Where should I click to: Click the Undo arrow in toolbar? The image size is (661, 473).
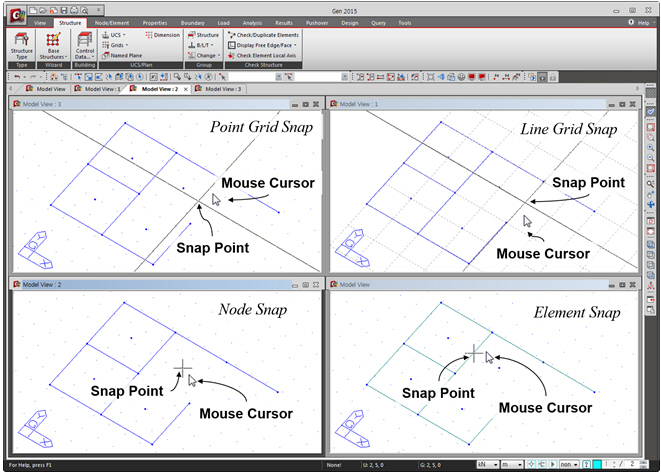[x=17, y=76]
